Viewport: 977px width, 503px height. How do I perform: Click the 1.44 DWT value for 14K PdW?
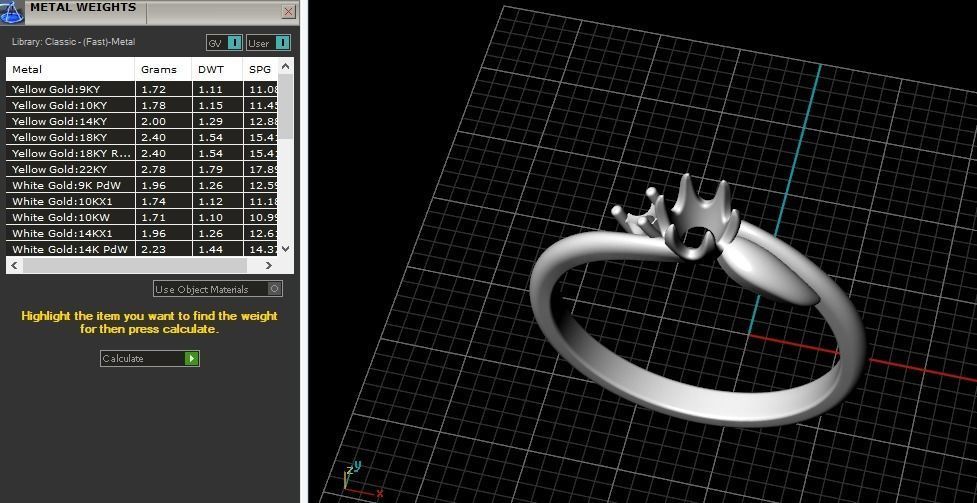pos(210,249)
